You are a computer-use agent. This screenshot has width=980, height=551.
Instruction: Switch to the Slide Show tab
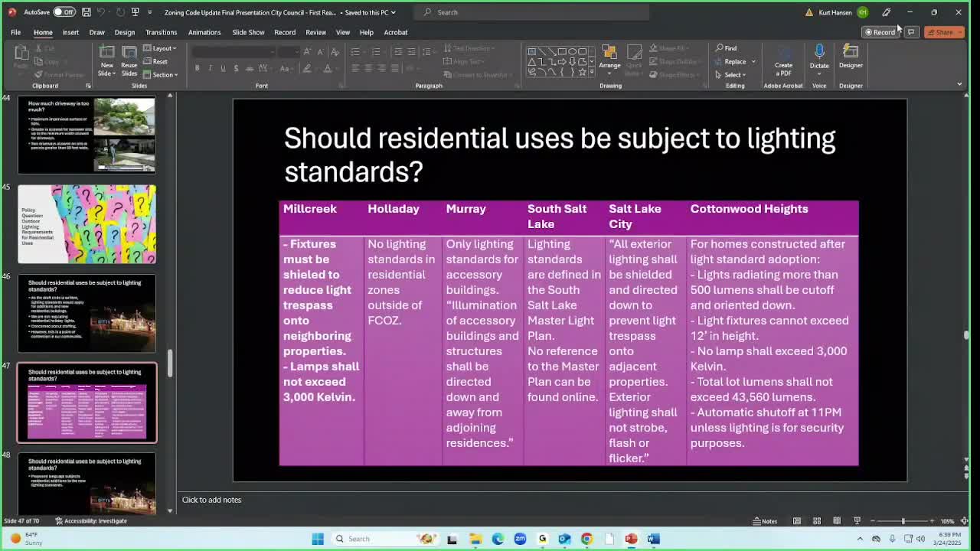point(248,32)
